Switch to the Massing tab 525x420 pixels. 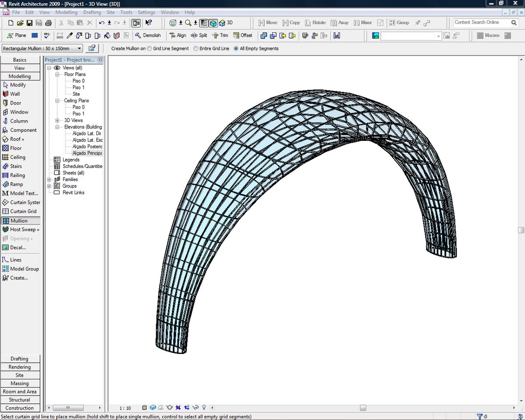[x=20, y=383]
